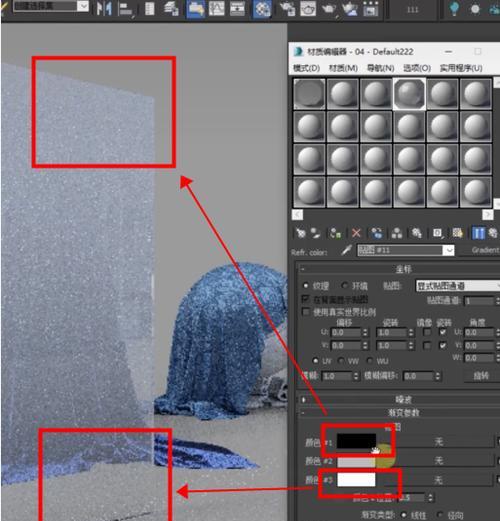Click Color #2 map slot button (无)
500x521 pixels.
click(439, 461)
